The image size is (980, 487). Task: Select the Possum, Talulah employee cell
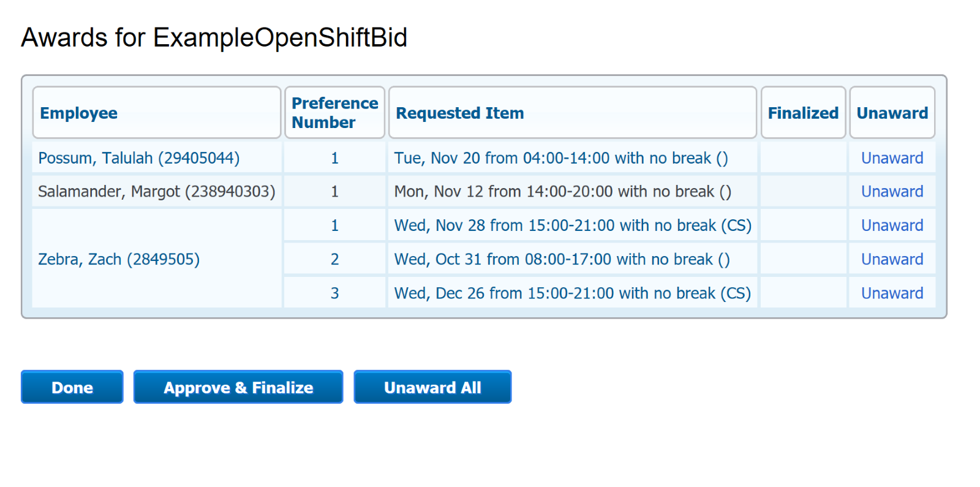pos(139,158)
